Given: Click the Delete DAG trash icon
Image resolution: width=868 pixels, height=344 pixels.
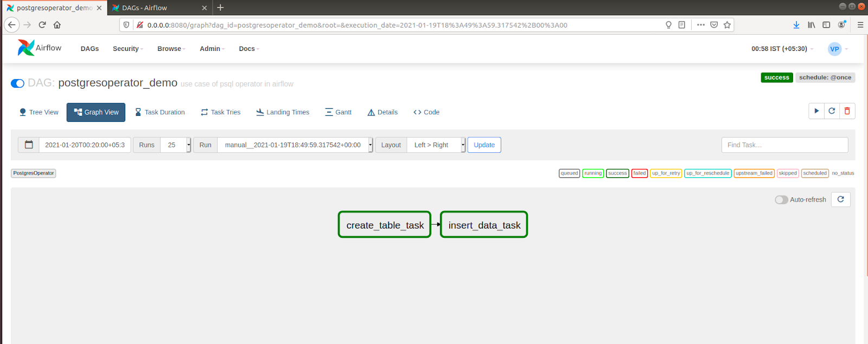Looking at the screenshot, I should 847,111.
